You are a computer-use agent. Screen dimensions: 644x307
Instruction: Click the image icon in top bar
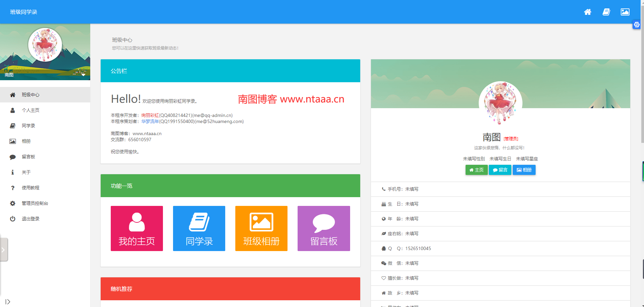(x=625, y=12)
